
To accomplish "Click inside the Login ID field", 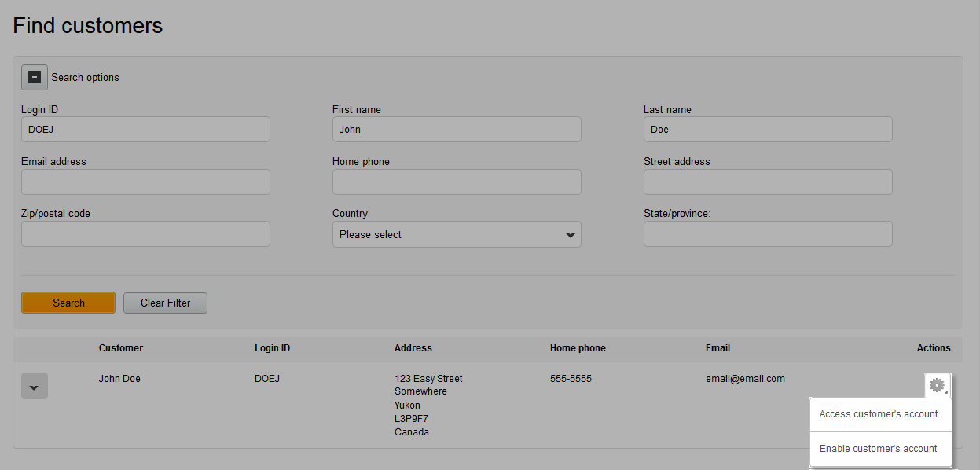I will tap(145, 129).
